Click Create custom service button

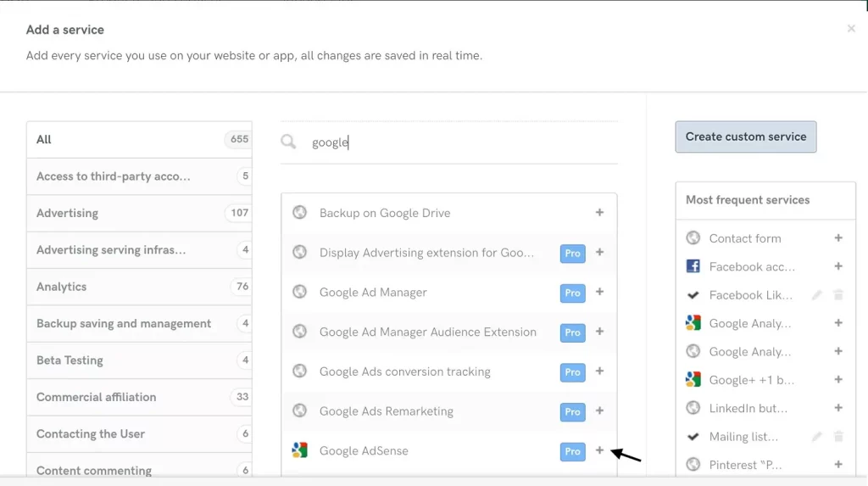click(746, 137)
